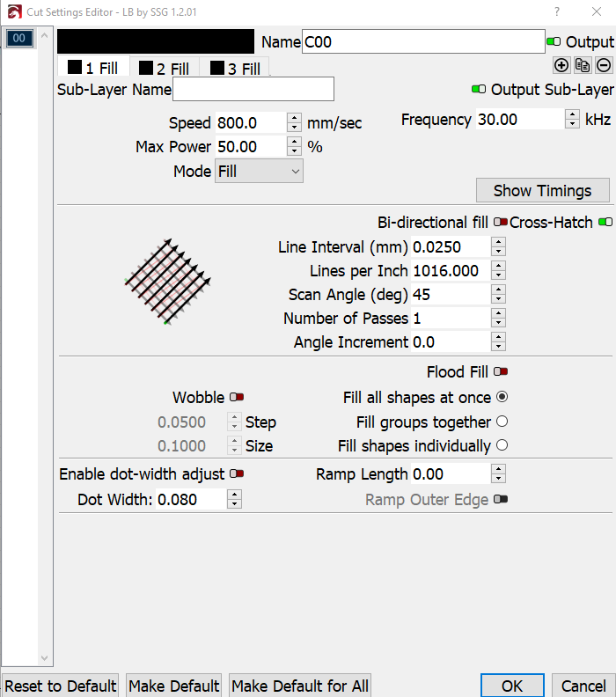Click the remove sub-layer minus icon
This screenshot has width=616, height=697.
(x=604, y=65)
